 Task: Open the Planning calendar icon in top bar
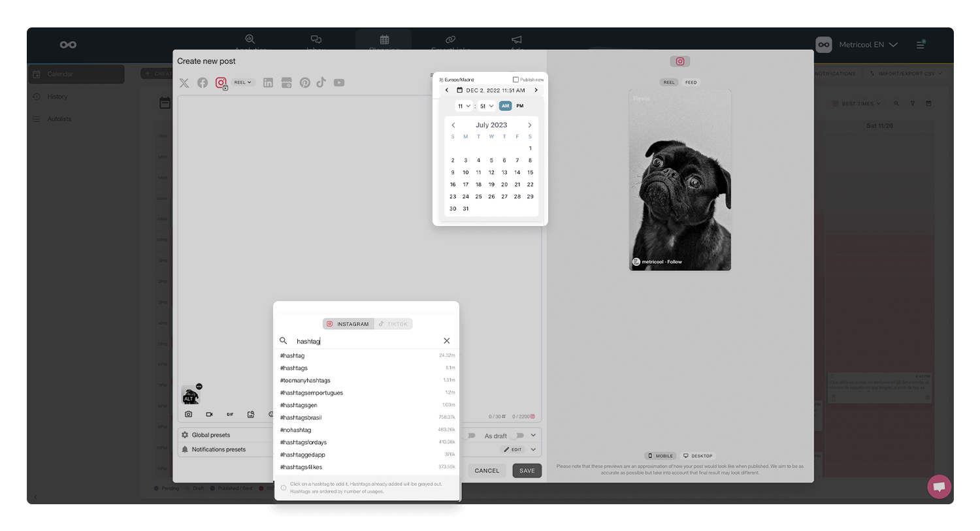pos(384,40)
